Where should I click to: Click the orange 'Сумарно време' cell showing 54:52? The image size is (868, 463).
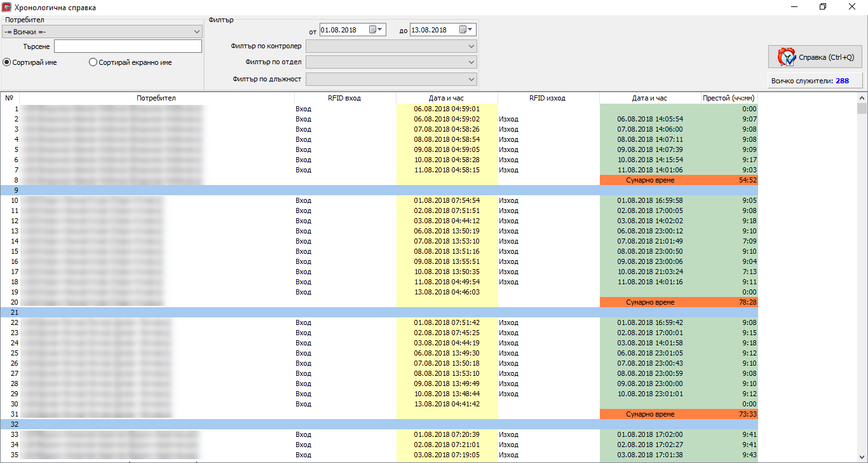[x=679, y=180]
